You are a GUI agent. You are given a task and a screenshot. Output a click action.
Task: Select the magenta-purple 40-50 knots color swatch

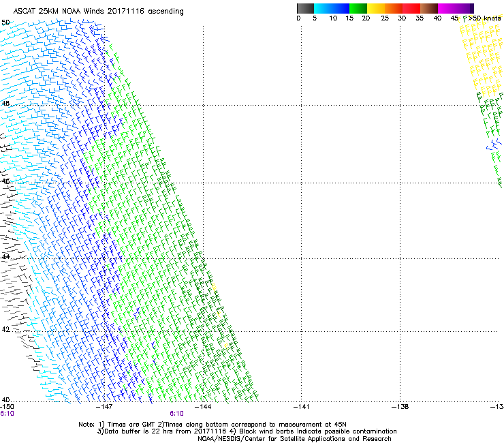point(456,8)
